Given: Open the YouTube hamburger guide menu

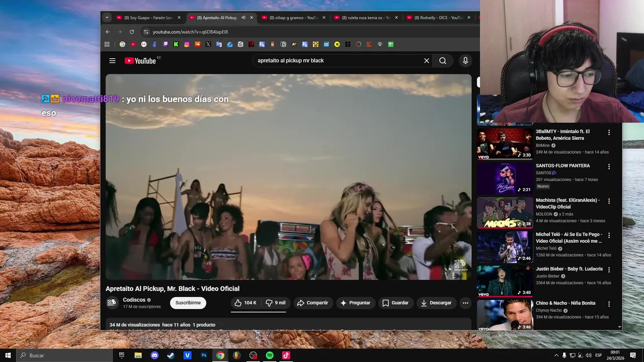Looking at the screenshot, I should [112, 61].
